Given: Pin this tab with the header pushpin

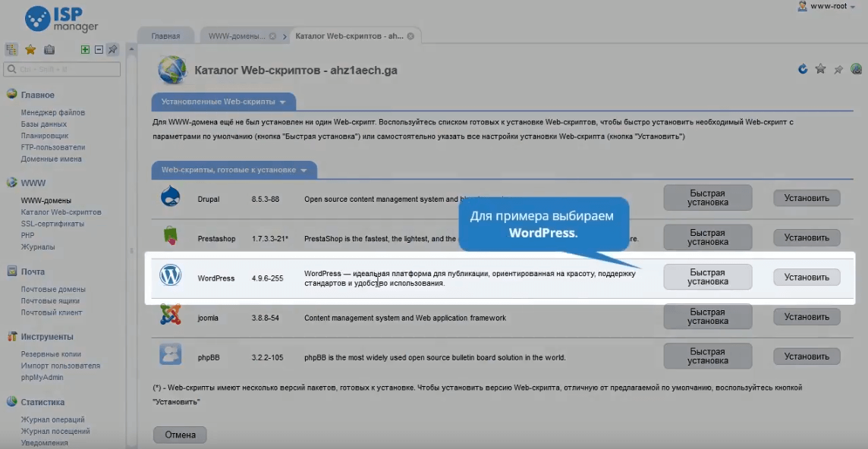Looking at the screenshot, I should pyautogui.click(x=838, y=70).
